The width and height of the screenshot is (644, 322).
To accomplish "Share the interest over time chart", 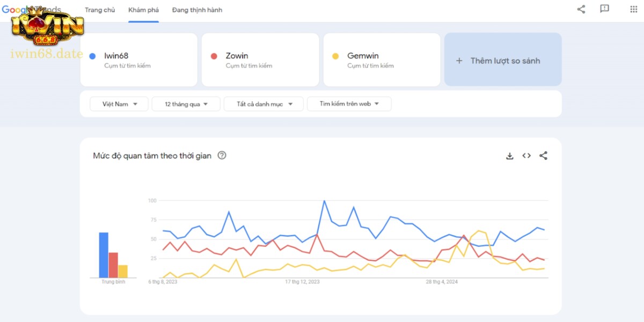I will [x=543, y=156].
